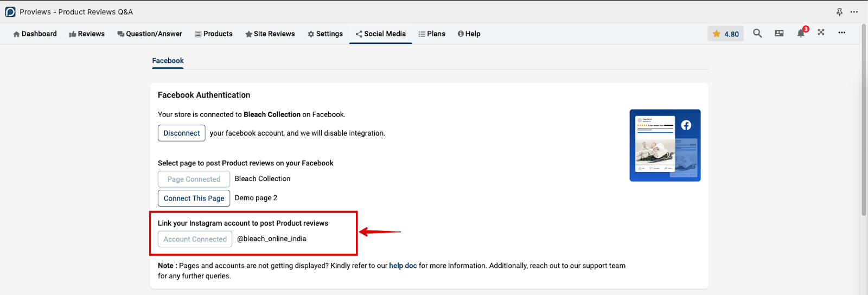Connect This Page for Demo page 2
The image size is (868, 295).
pos(194,198)
